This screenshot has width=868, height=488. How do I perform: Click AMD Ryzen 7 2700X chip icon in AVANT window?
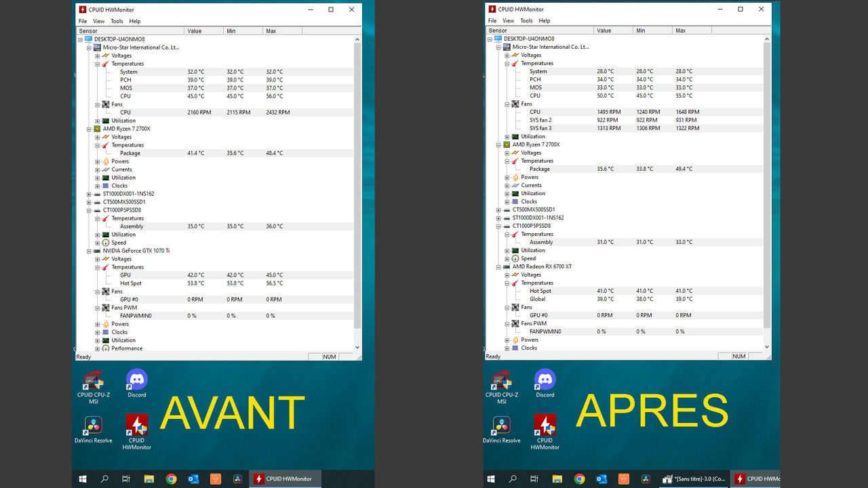[x=98, y=129]
